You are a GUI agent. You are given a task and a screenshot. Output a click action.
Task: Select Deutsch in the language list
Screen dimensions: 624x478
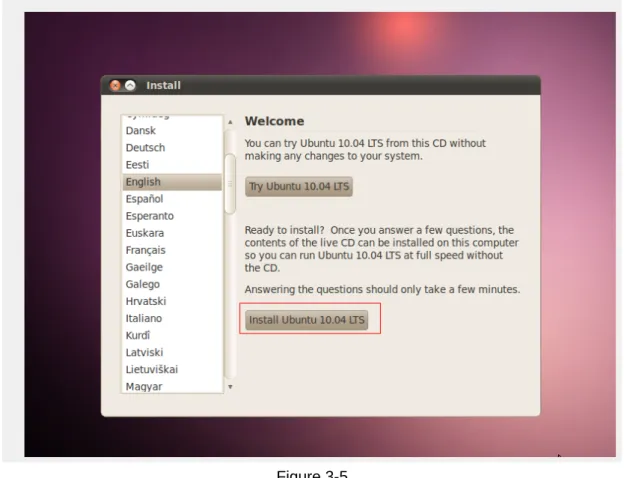tap(172, 148)
